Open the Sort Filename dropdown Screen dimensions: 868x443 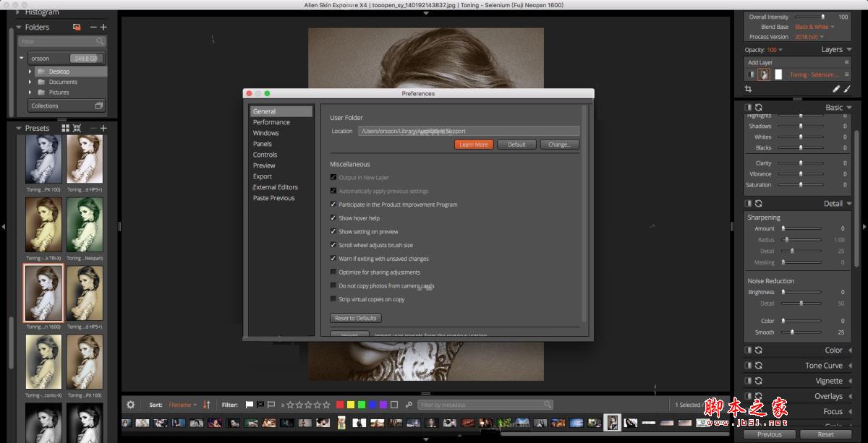click(x=183, y=405)
